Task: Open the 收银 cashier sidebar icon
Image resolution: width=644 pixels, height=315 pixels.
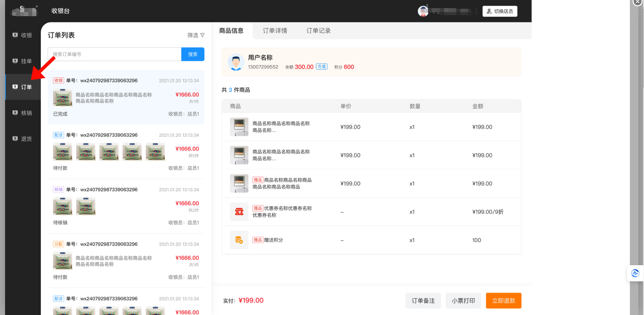Action: click(15, 35)
